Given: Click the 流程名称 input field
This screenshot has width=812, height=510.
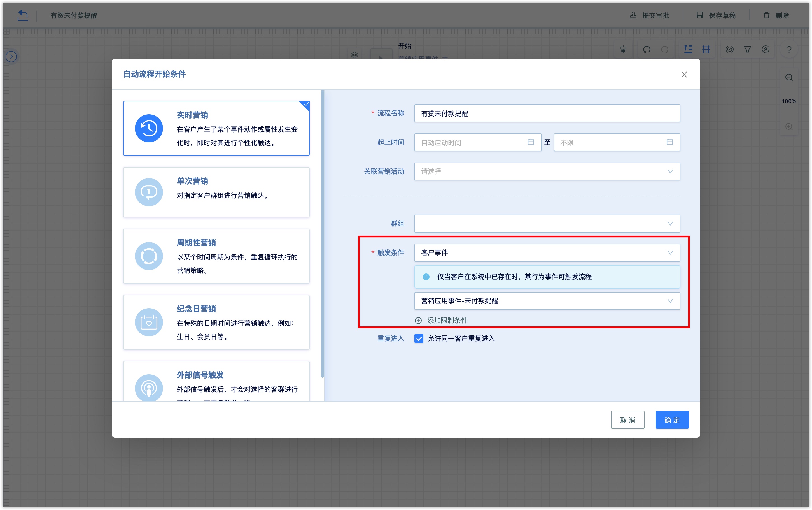Looking at the screenshot, I should tap(547, 113).
